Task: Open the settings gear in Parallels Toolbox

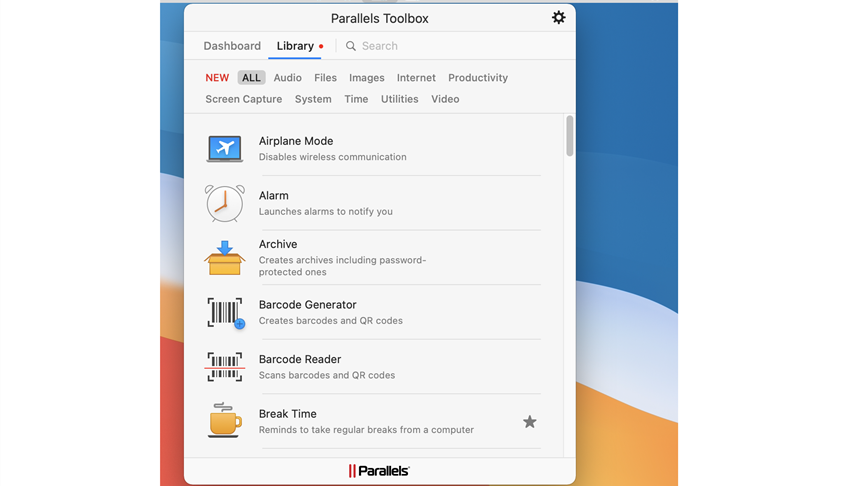Action: pos(558,18)
